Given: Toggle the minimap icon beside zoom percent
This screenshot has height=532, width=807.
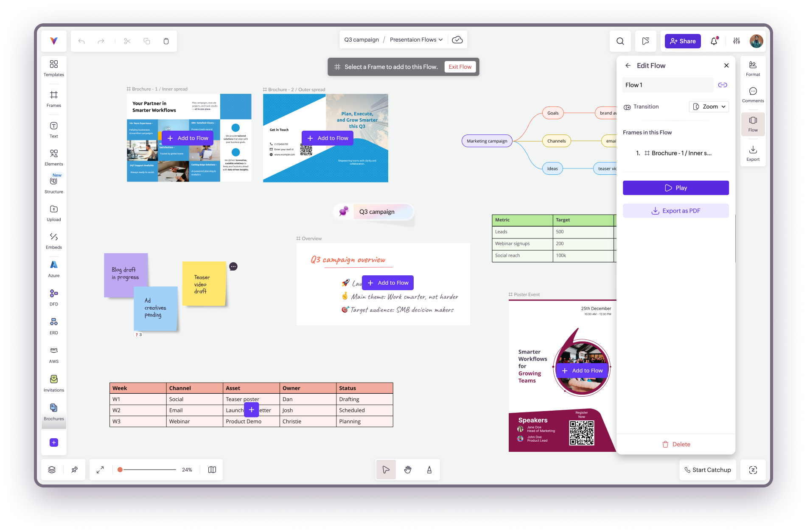Looking at the screenshot, I should (x=212, y=470).
